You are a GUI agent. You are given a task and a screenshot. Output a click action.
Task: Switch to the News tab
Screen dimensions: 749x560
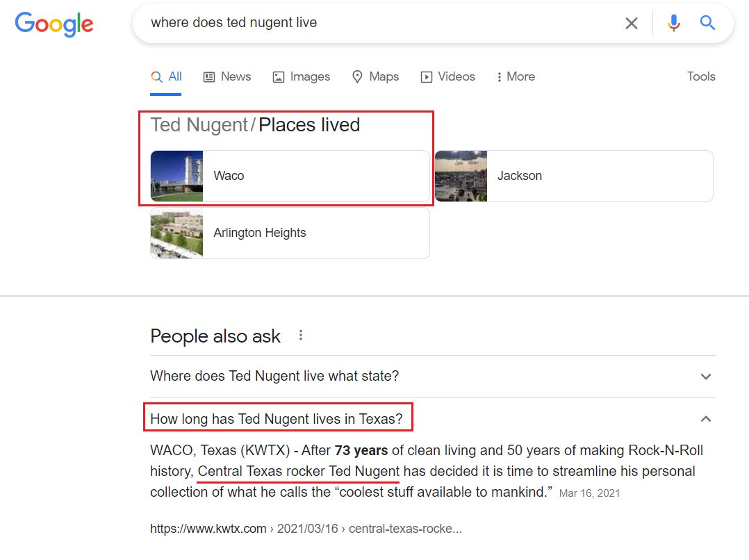tap(227, 77)
